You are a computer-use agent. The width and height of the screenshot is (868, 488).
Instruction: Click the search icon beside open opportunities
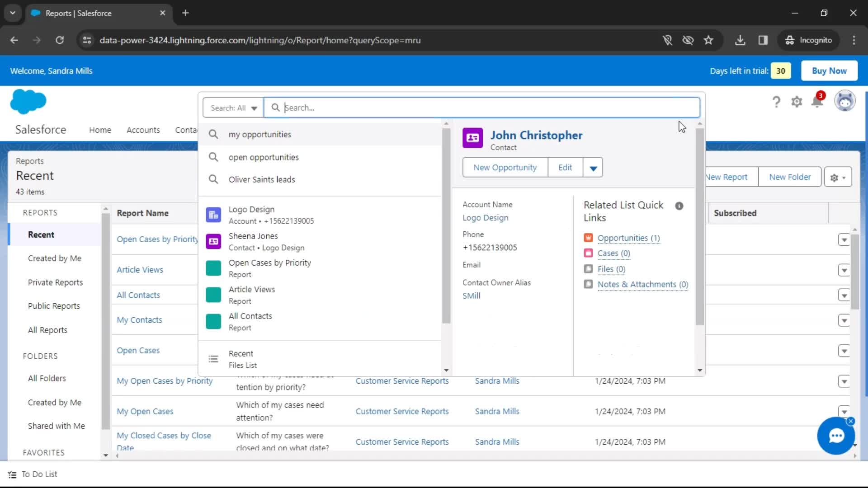tap(213, 157)
